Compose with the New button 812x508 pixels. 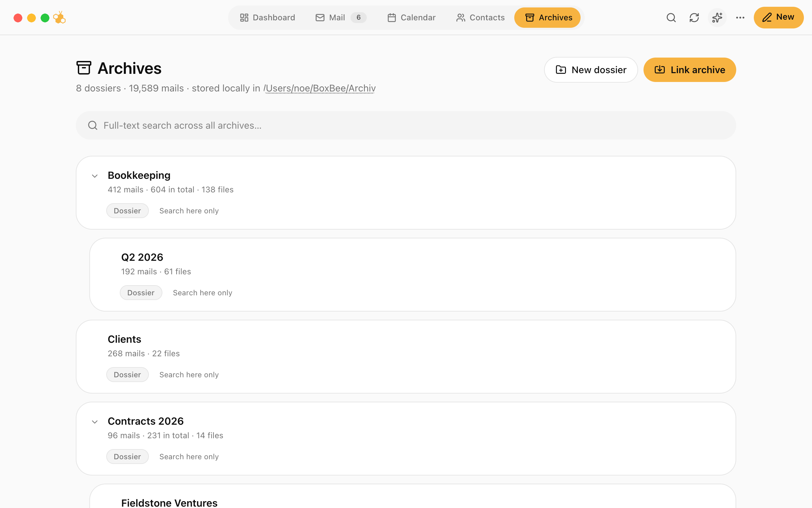[779, 18]
